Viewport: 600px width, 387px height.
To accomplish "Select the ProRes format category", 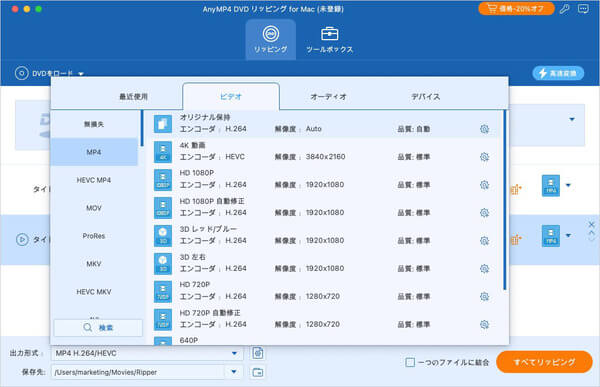I will click(x=94, y=236).
